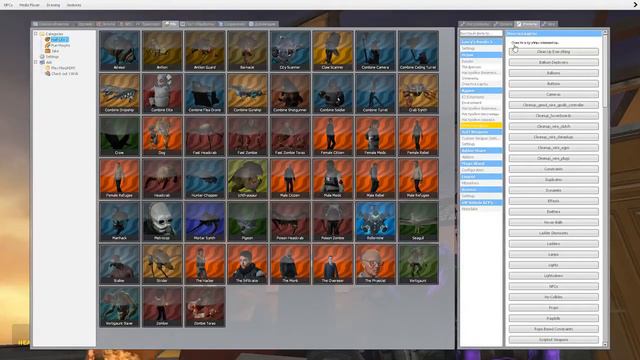Choose the Strider NPC tile
640x360 pixels.
tap(162, 264)
